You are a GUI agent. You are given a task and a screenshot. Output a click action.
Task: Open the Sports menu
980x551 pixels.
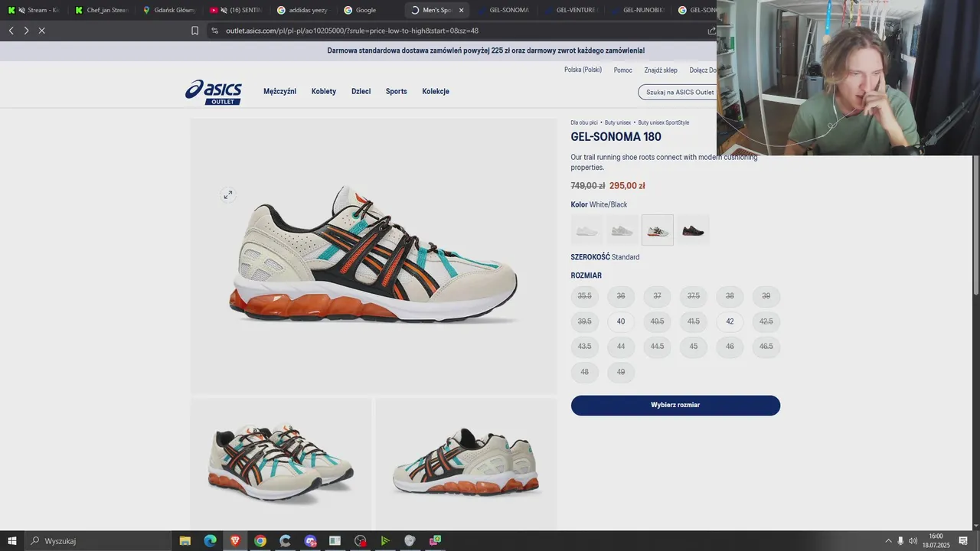point(397,91)
